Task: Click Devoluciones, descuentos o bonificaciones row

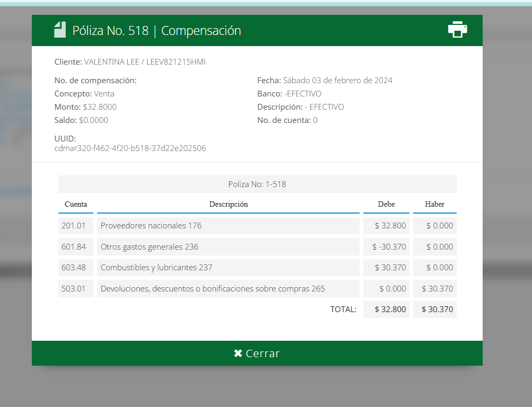Action: tap(213, 289)
